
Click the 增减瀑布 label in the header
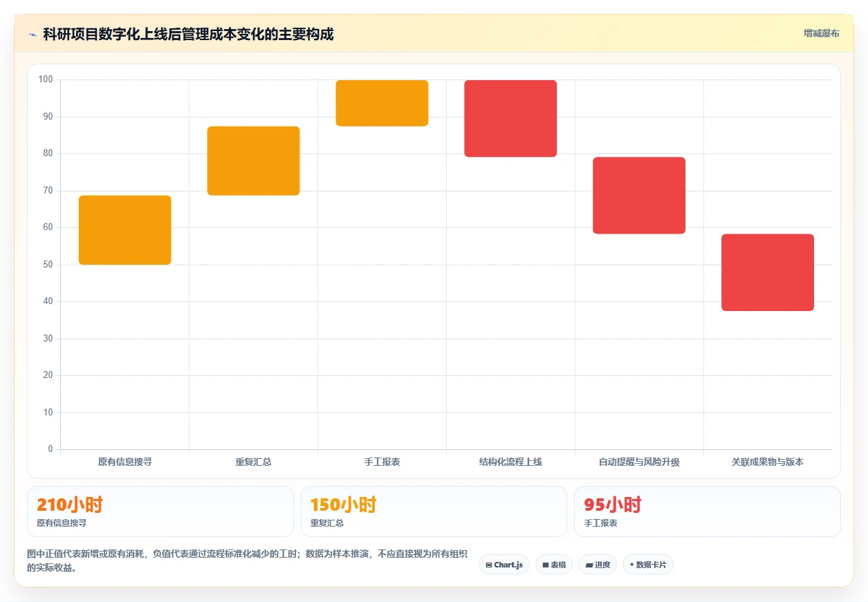click(821, 33)
